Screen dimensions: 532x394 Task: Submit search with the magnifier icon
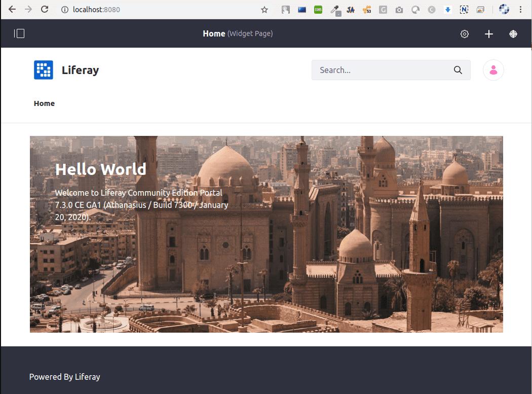(458, 70)
